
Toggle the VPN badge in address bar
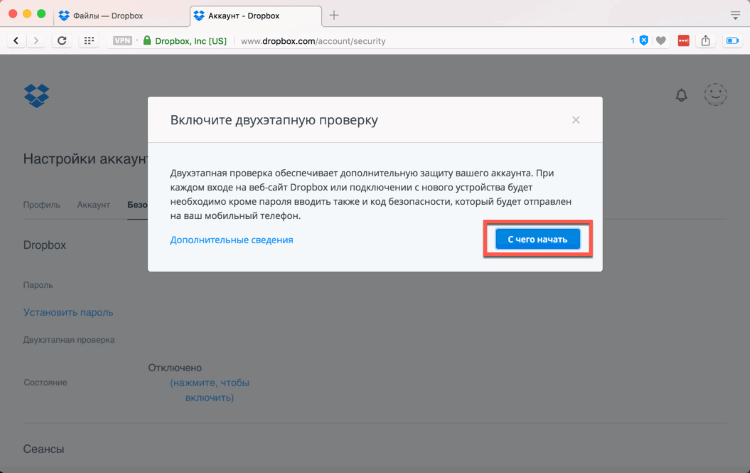(123, 41)
